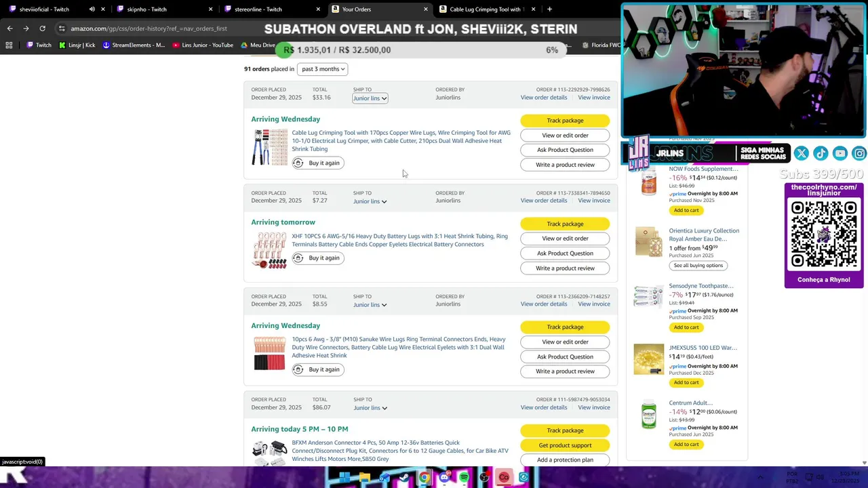
Task: Close the Your Orders tab
Action: coord(426,9)
